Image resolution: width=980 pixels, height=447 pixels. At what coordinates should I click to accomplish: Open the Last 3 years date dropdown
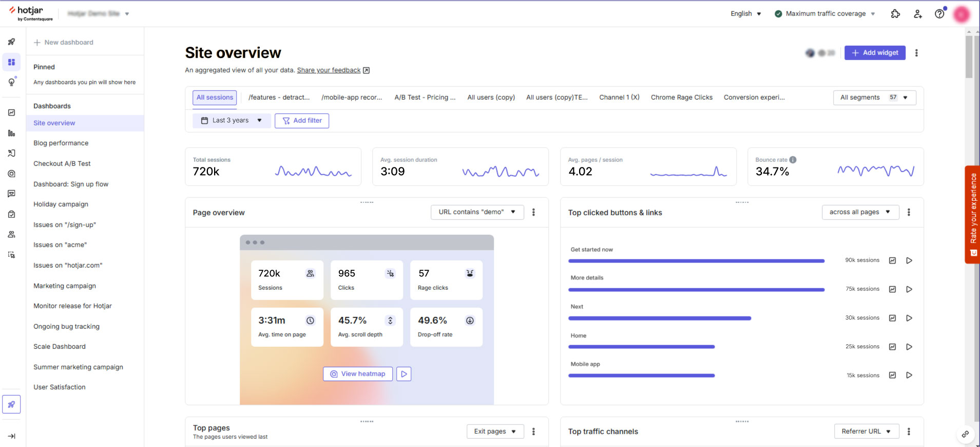click(x=232, y=120)
